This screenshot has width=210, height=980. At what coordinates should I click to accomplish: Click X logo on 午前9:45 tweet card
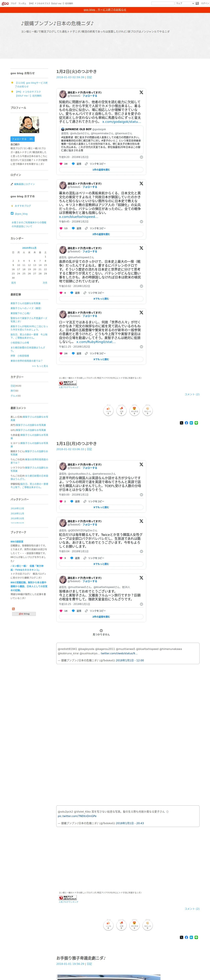coord(141,183)
